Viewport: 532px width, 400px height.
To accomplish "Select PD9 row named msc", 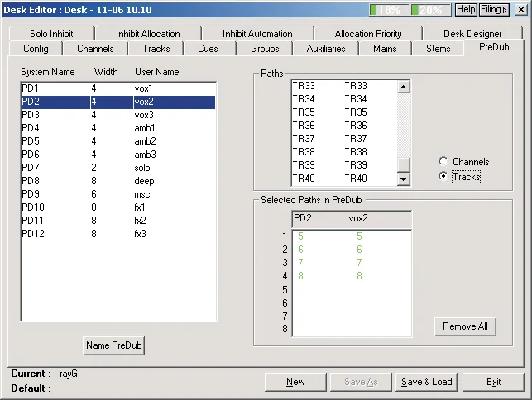I will tap(118, 194).
